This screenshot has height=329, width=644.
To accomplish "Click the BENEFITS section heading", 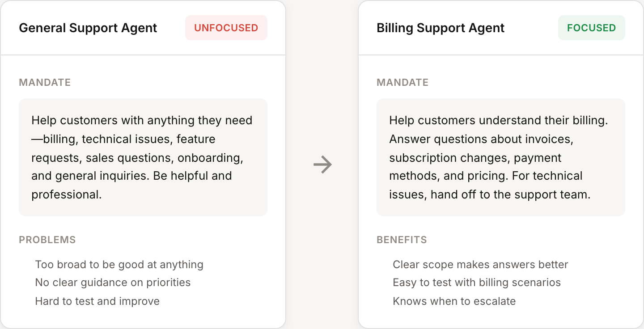I will coord(402,240).
